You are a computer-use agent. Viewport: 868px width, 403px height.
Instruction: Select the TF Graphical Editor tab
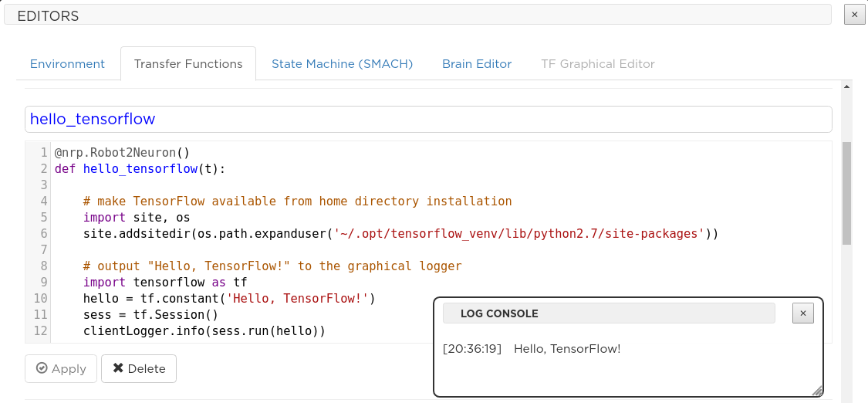point(598,63)
